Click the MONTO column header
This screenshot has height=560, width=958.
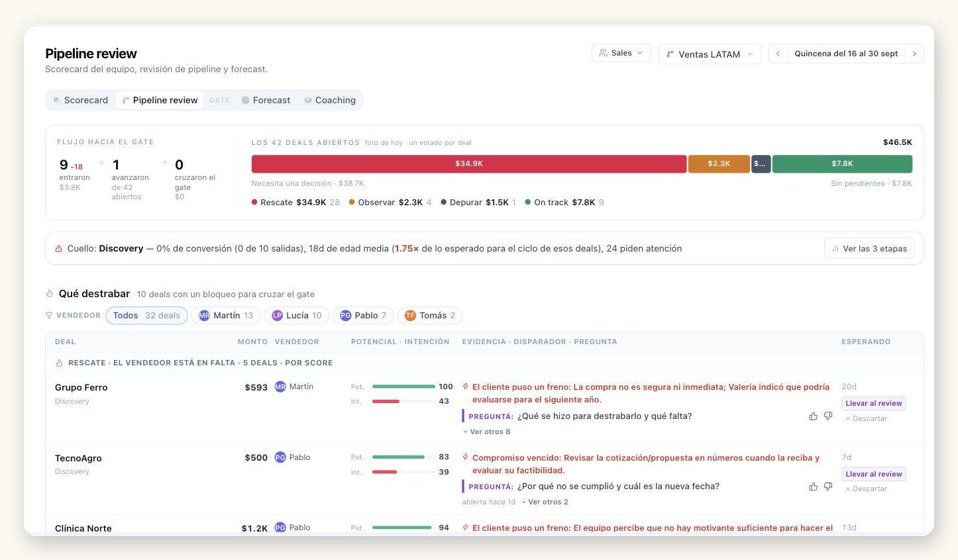coord(252,342)
